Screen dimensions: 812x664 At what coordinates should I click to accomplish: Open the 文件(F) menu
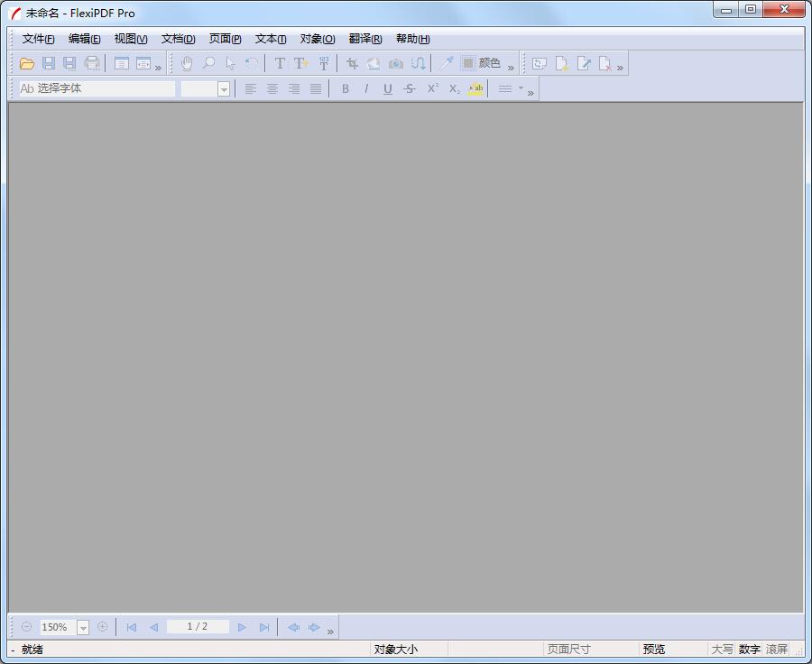(x=38, y=39)
